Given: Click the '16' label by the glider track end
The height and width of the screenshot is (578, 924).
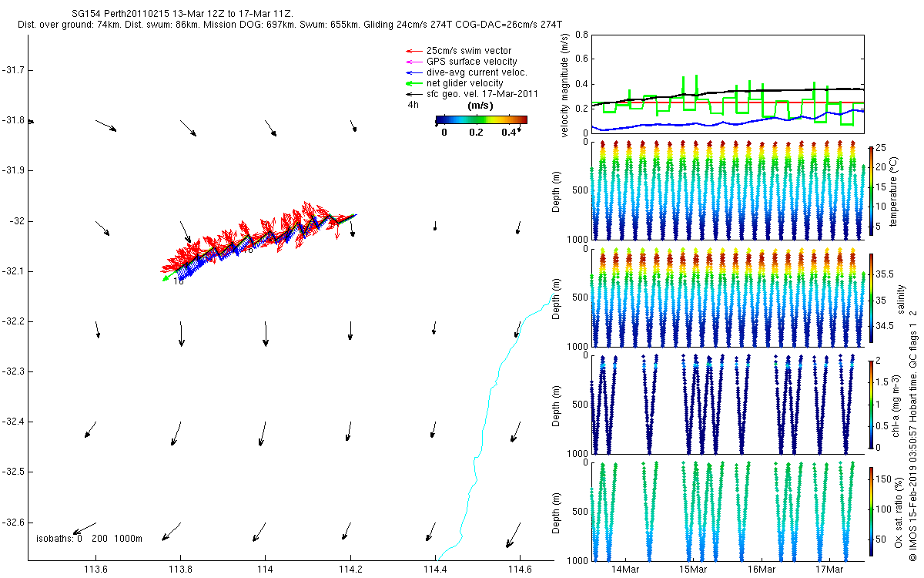Looking at the screenshot, I should pos(179,282).
